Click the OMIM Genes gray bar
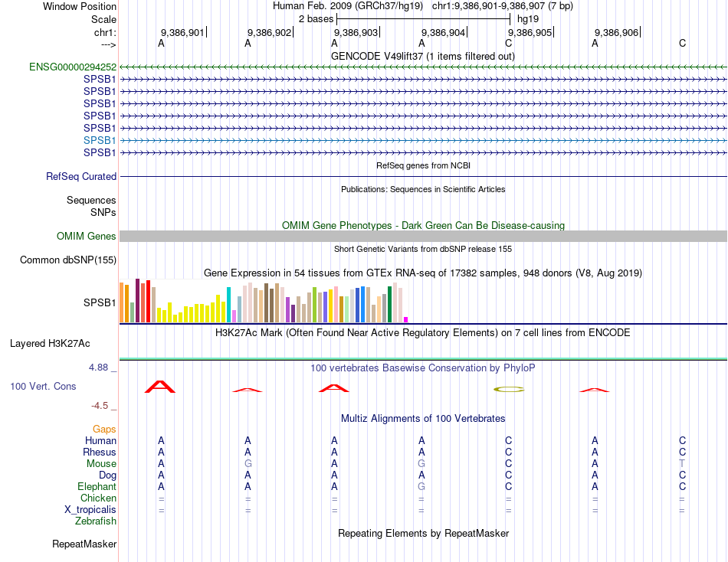 tap(423, 237)
